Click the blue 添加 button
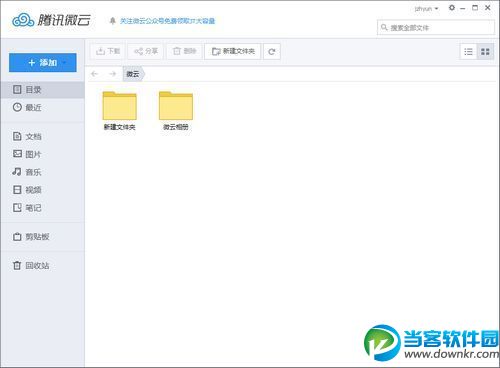Screen dimensions: 500x368 pos(43,62)
